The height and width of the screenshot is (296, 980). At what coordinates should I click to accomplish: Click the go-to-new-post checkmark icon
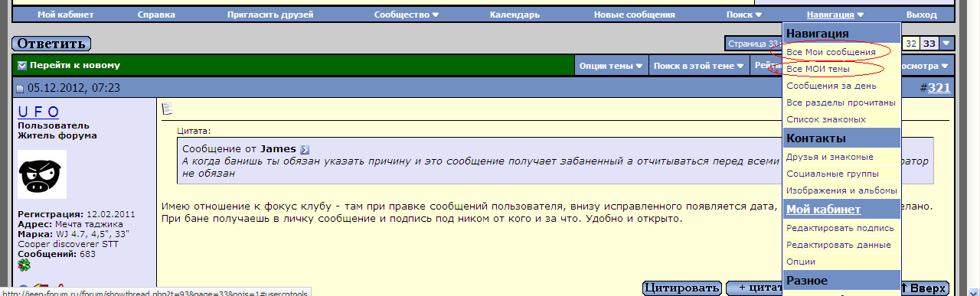(x=22, y=66)
